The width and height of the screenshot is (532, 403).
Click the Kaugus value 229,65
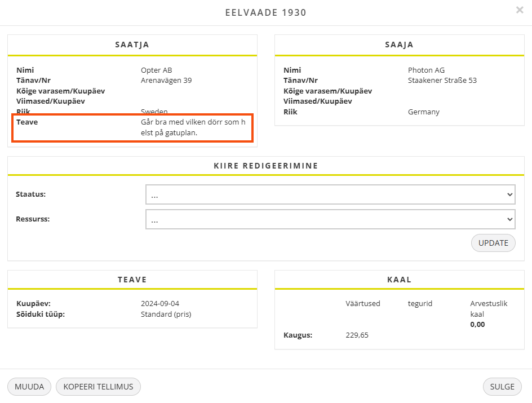pos(357,335)
